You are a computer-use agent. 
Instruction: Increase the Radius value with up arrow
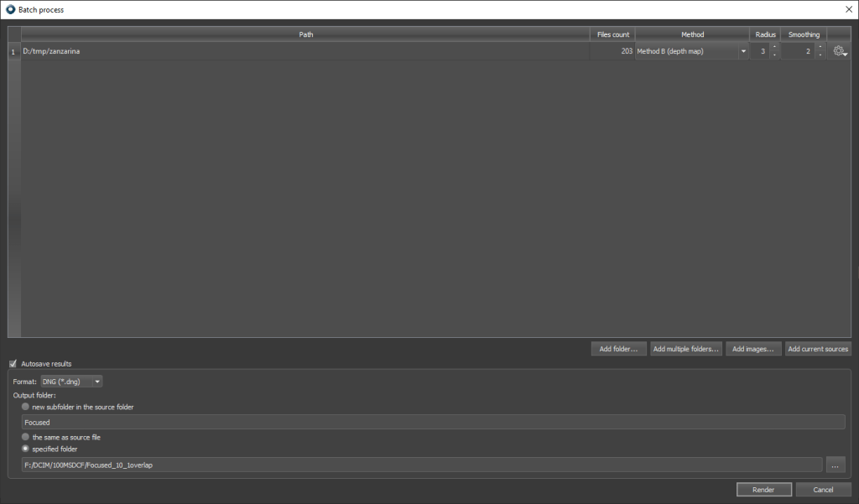click(773, 47)
